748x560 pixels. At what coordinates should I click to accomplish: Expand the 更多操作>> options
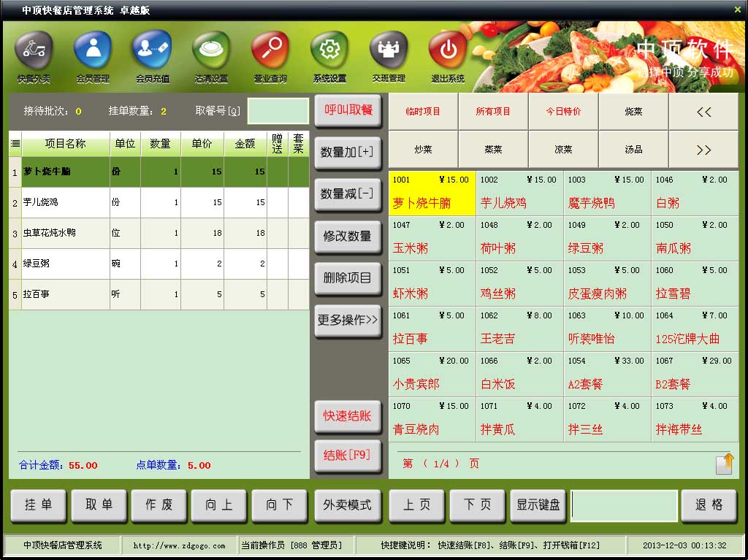click(x=348, y=321)
